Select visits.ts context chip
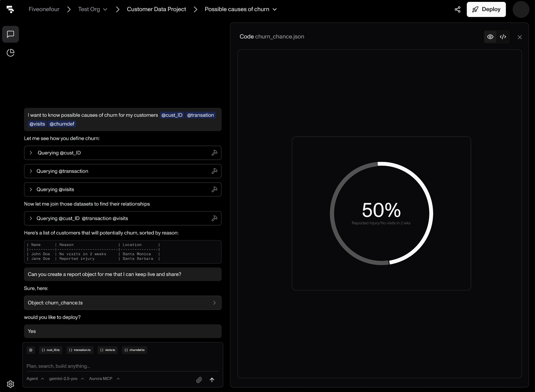Screen dimensions: 535x392 click(x=108, y=350)
